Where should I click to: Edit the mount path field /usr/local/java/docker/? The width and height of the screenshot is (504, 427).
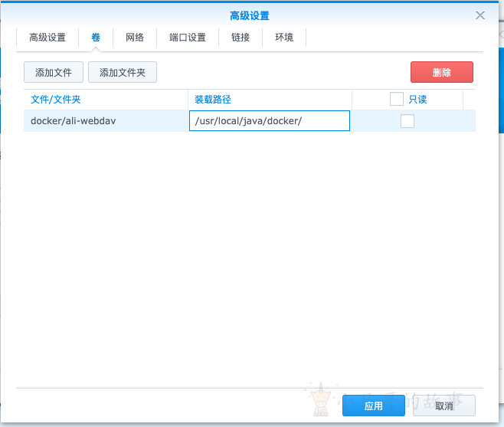coord(270,120)
